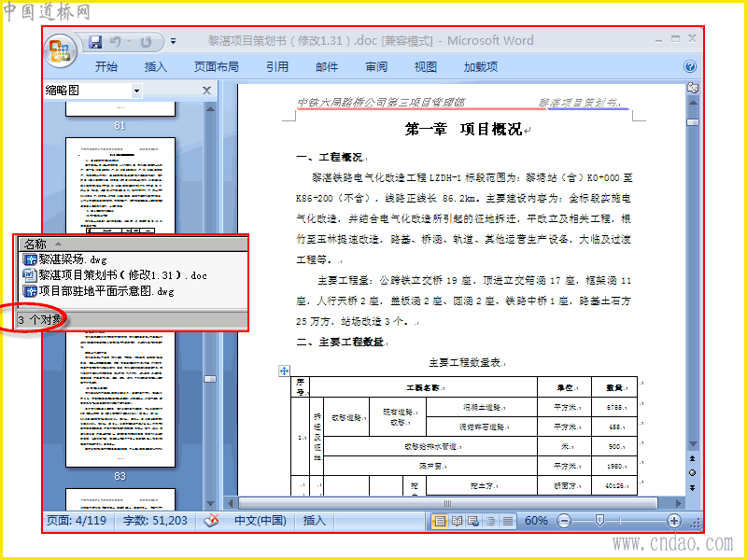This screenshot has height=560, width=747.
Task: Click the 60% zoom level button
Action: [x=536, y=521]
